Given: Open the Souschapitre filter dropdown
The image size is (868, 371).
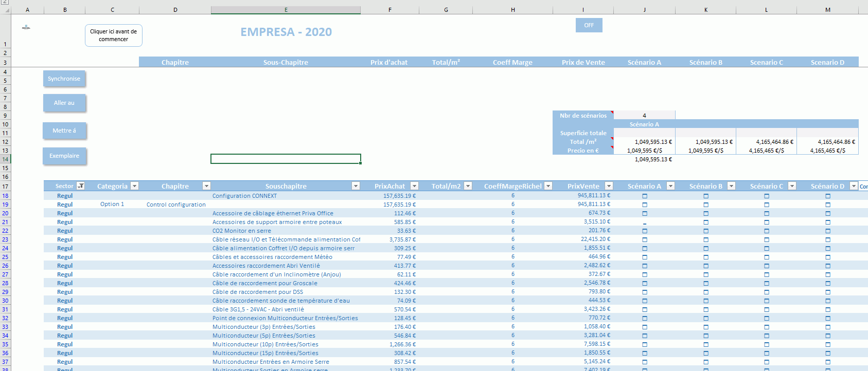Looking at the screenshot, I should [x=356, y=186].
